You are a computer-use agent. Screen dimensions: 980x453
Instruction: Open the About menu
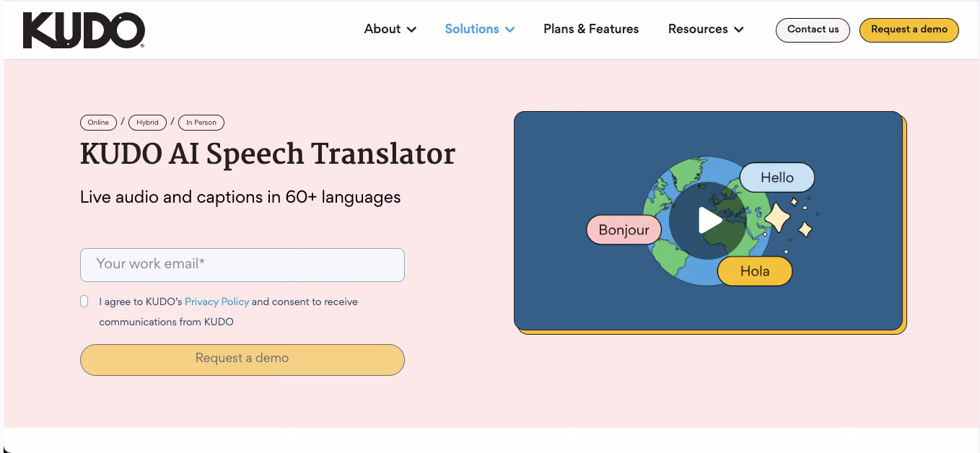390,29
